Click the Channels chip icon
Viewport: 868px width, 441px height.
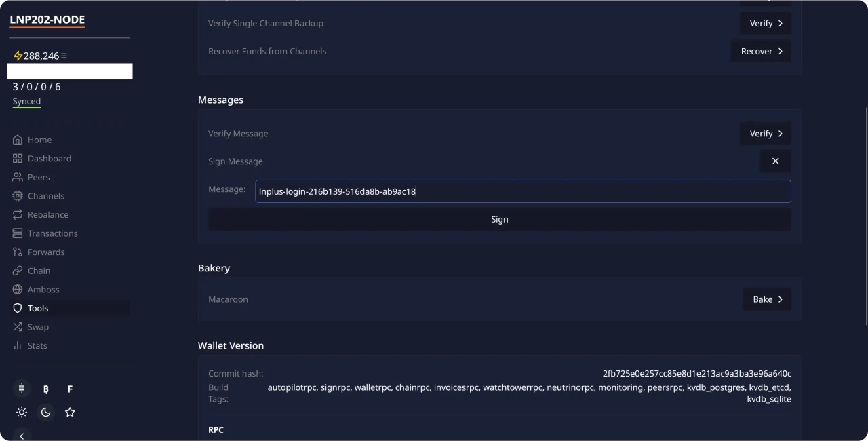[18, 196]
